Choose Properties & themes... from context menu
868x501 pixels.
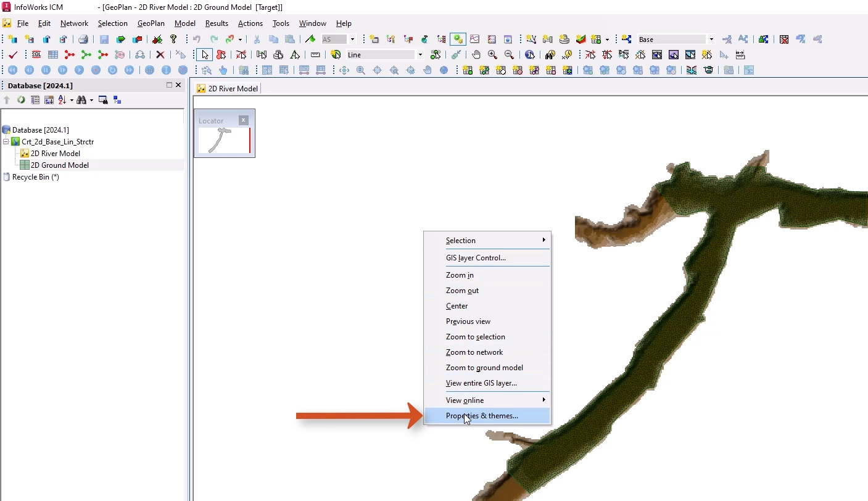coord(487,416)
